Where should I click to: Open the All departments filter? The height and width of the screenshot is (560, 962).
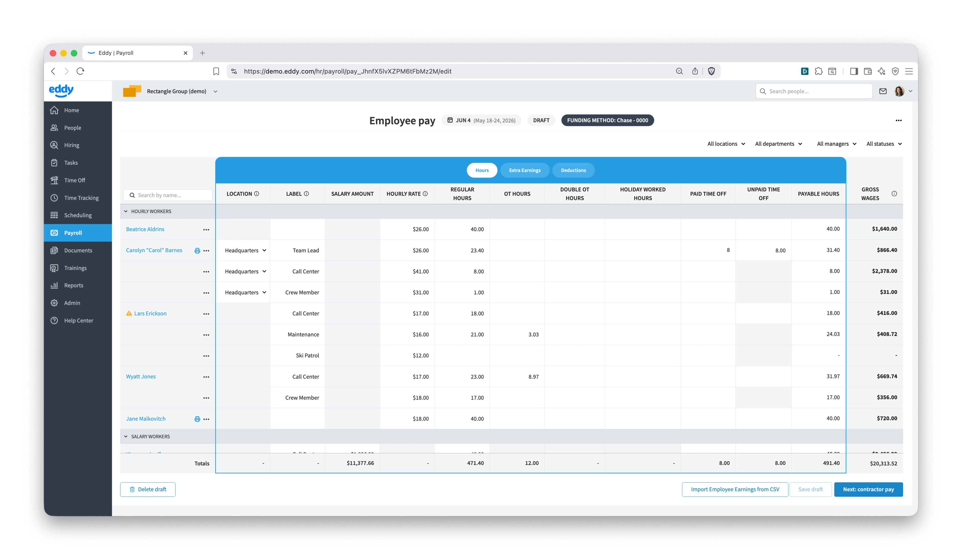778,144
